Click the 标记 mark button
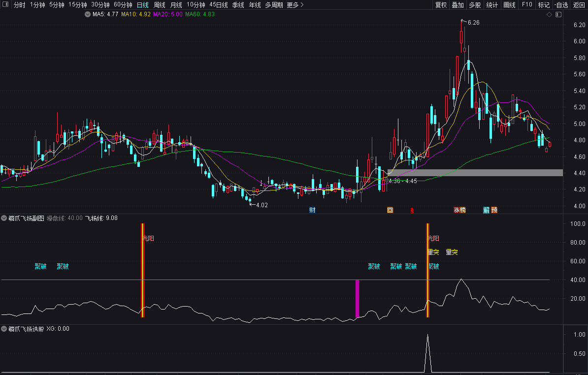 (x=544, y=5)
